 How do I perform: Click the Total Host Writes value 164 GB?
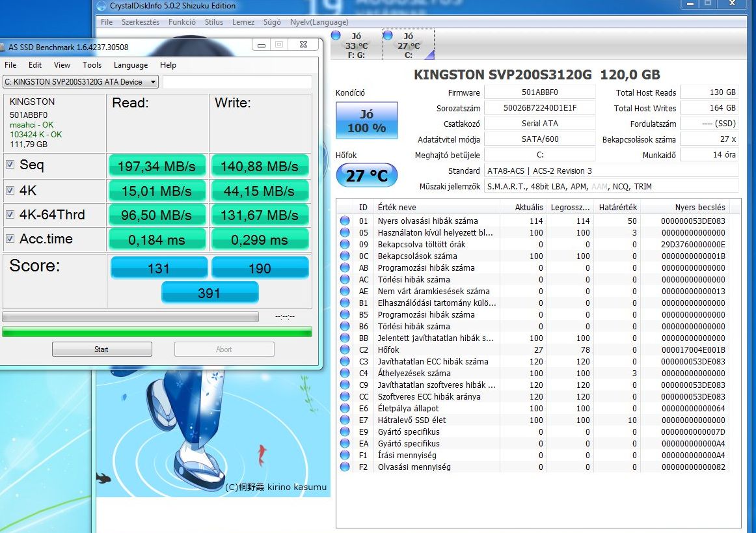point(709,108)
